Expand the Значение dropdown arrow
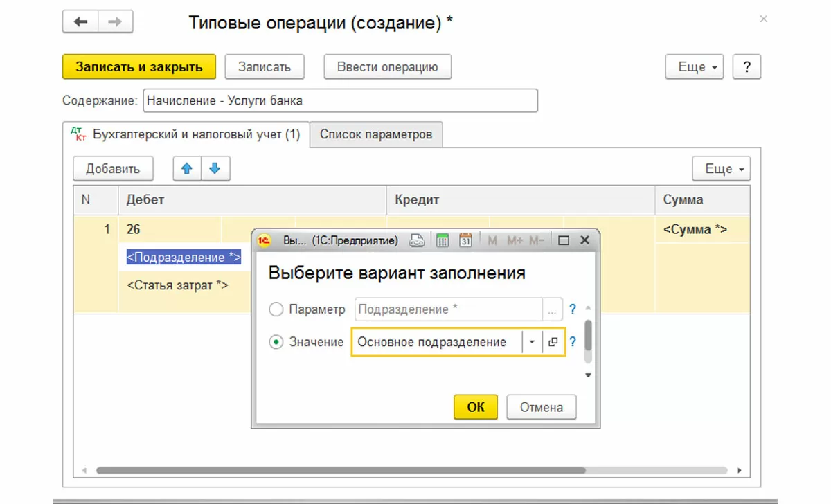Viewport: 831px width, 504px height. [532, 342]
